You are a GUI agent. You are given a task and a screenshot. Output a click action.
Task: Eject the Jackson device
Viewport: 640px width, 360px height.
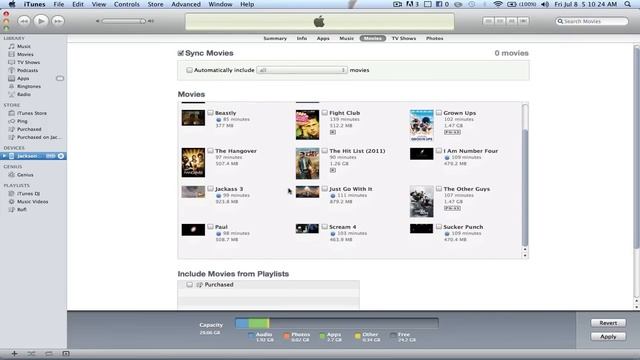pyautogui.click(x=61, y=156)
